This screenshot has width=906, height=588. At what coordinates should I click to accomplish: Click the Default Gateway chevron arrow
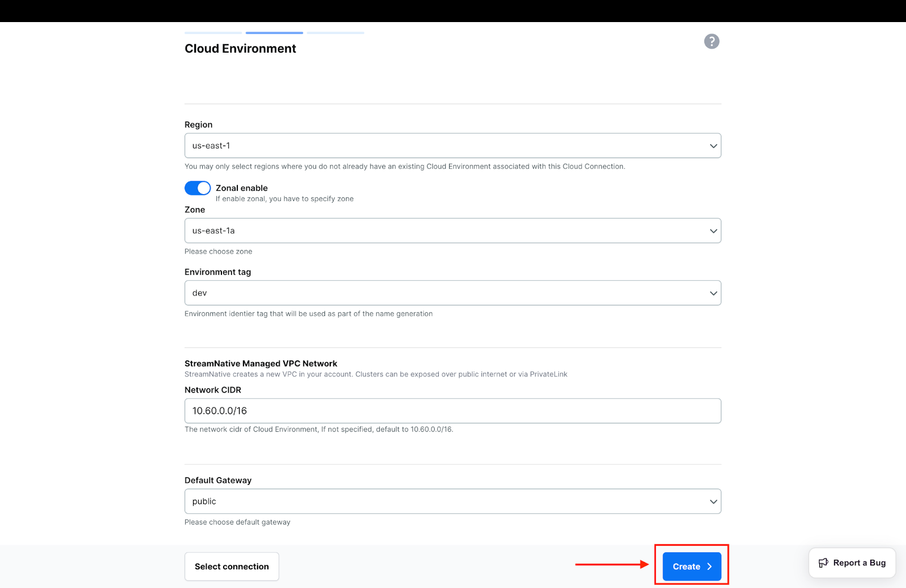point(713,501)
